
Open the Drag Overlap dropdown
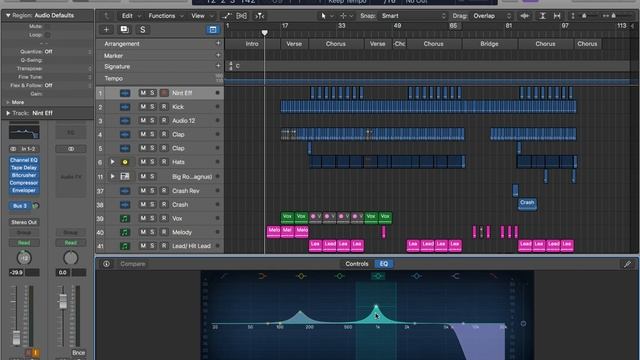[492, 16]
